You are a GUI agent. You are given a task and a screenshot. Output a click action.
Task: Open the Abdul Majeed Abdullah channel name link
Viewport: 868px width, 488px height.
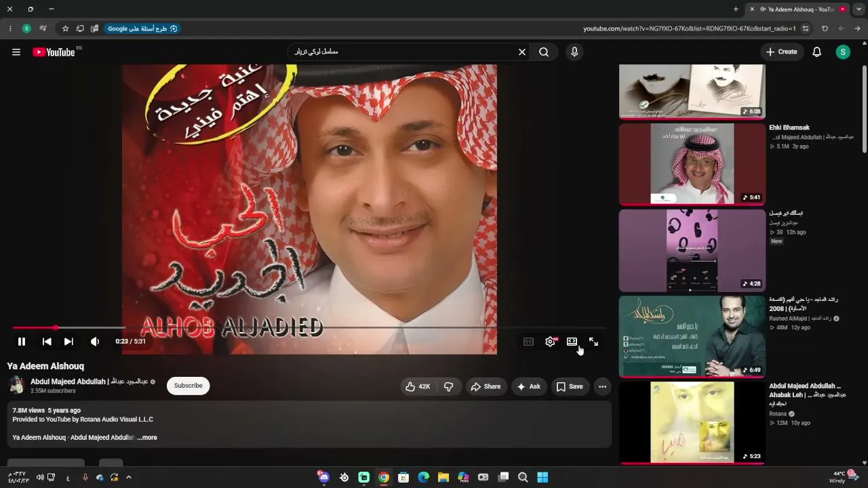(x=89, y=382)
